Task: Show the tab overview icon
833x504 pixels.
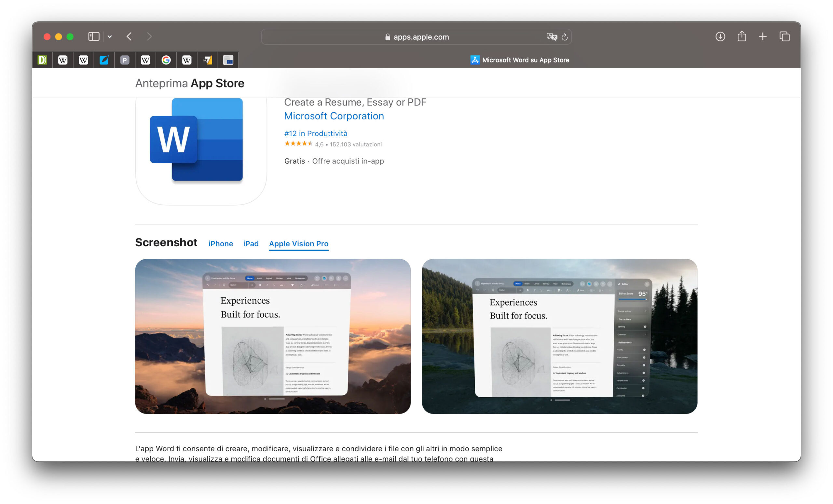Action: point(784,36)
